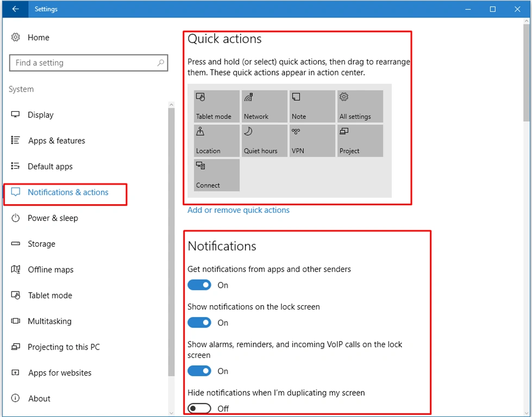Go to Apps & features
Viewport: 532px width, 417px height.
click(57, 140)
